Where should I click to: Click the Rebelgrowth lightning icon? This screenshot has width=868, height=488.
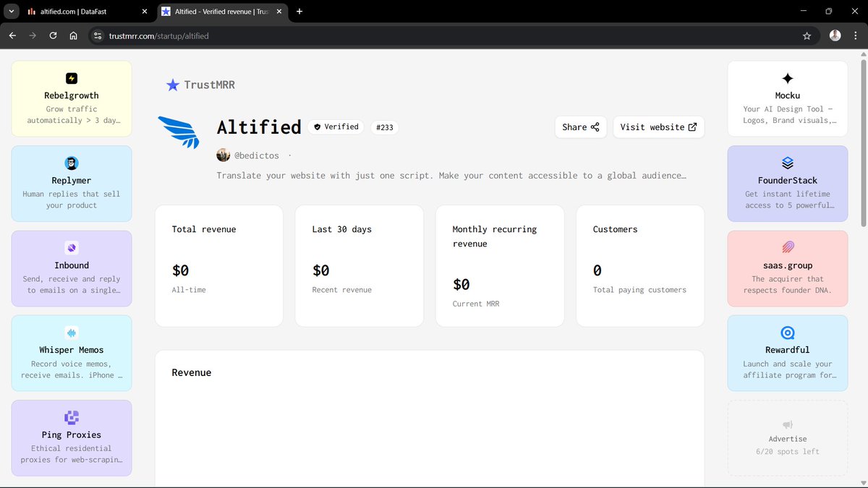pyautogui.click(x=72, y=79)
